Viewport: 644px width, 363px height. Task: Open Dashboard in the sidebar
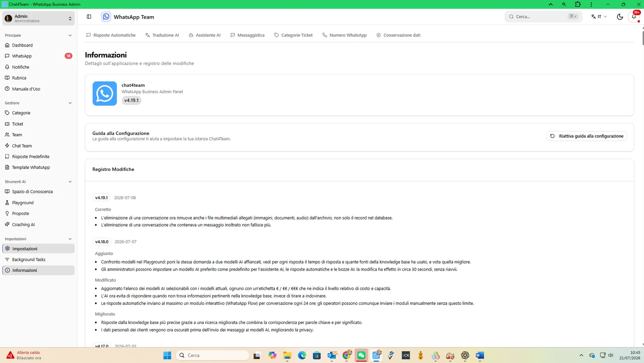point(38,45)
